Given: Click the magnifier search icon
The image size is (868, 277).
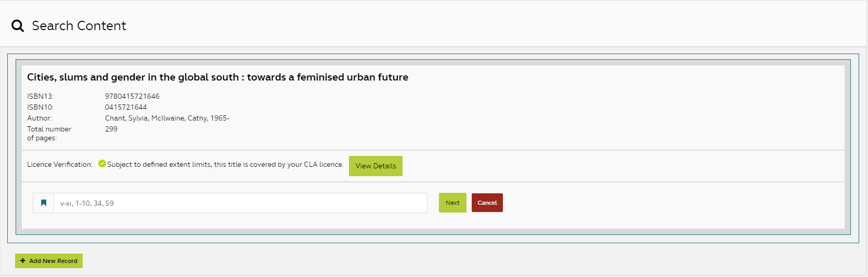Looking at the screenshot, I should tap(18, 26).
